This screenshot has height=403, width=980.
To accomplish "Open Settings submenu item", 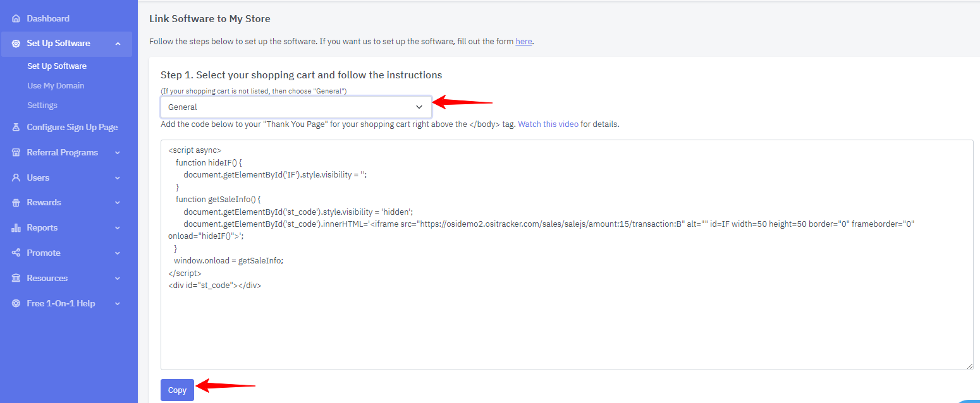I will point(42,105).
